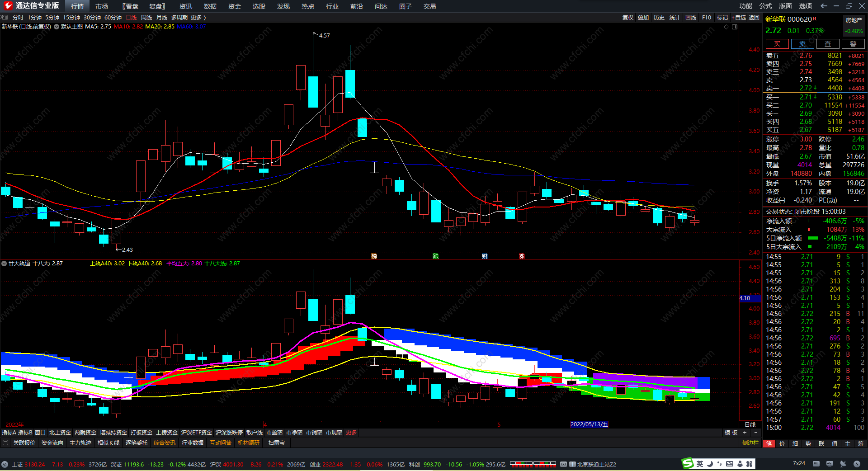Toggle the 侧边栏 sidebar button
Viewport: 868px width, 471px height.
[x=750, y=443]
